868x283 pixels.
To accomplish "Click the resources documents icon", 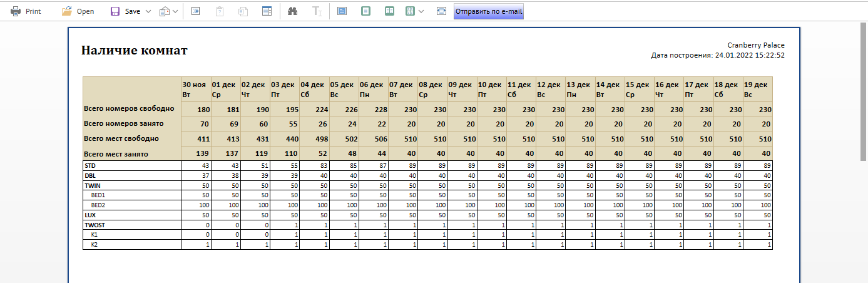I will [243, 11].
